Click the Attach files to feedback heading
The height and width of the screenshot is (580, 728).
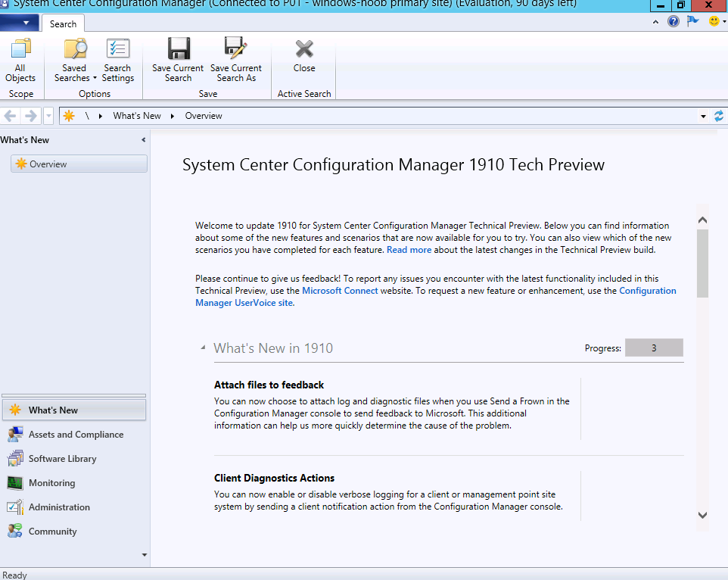(269, 385)
